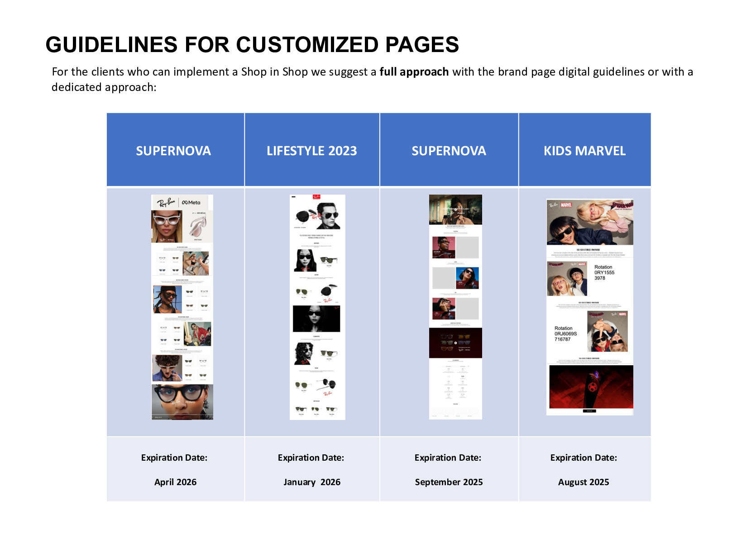
Task: Open the Ray-Ban Meta page thumbnail
Action: (182, 307)
